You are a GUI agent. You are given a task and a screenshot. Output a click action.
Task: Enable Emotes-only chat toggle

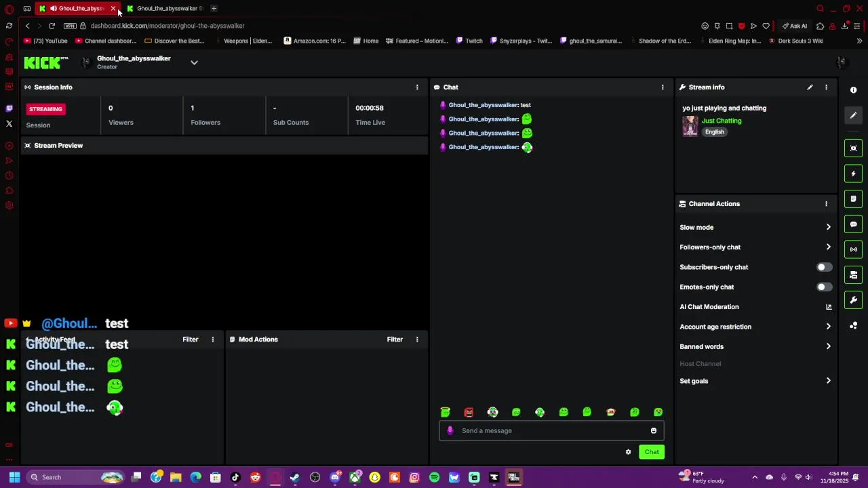coord(824,287)
